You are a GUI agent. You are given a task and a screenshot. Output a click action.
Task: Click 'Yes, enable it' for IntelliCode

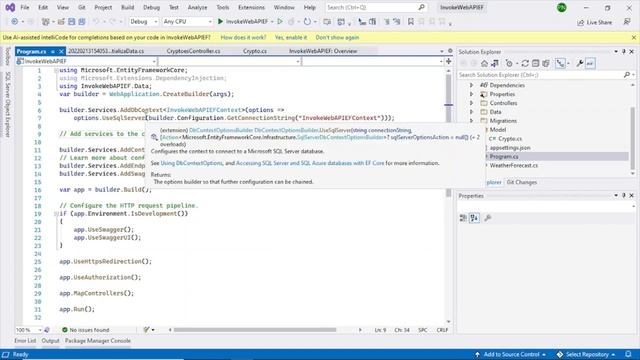click(291, 38)
